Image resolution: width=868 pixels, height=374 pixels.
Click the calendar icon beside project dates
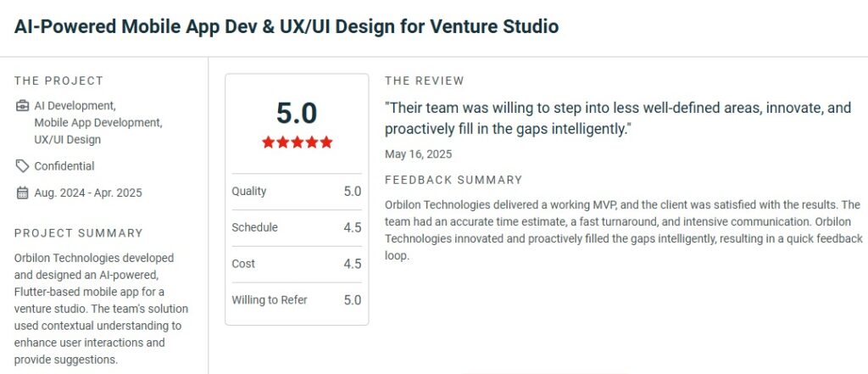[22, 193]
